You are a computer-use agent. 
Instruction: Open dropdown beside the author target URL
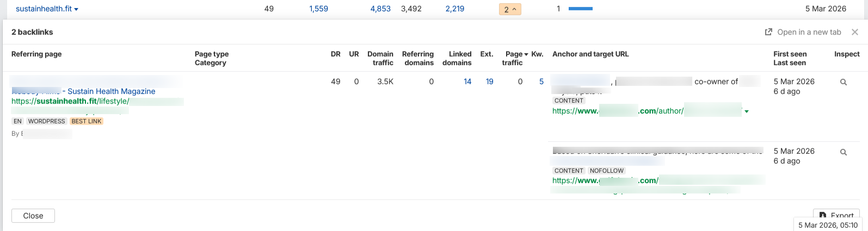pyautogui.click(x=747, y=111)
